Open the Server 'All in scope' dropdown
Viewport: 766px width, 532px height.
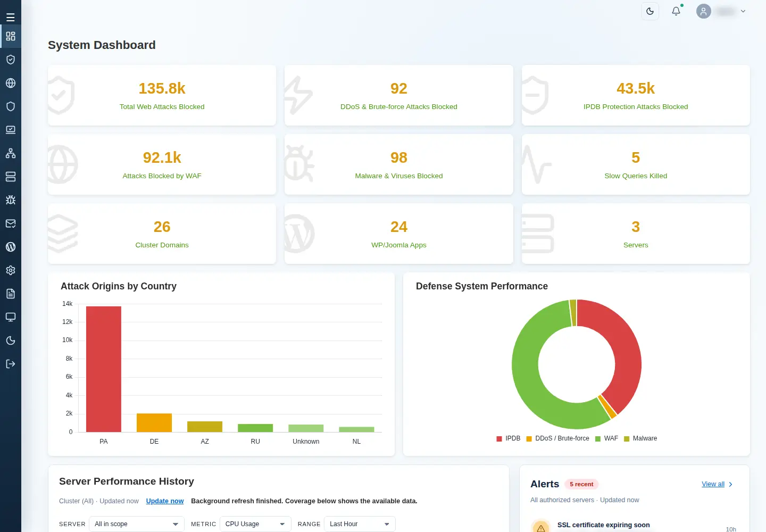click(x=137, y=524)
